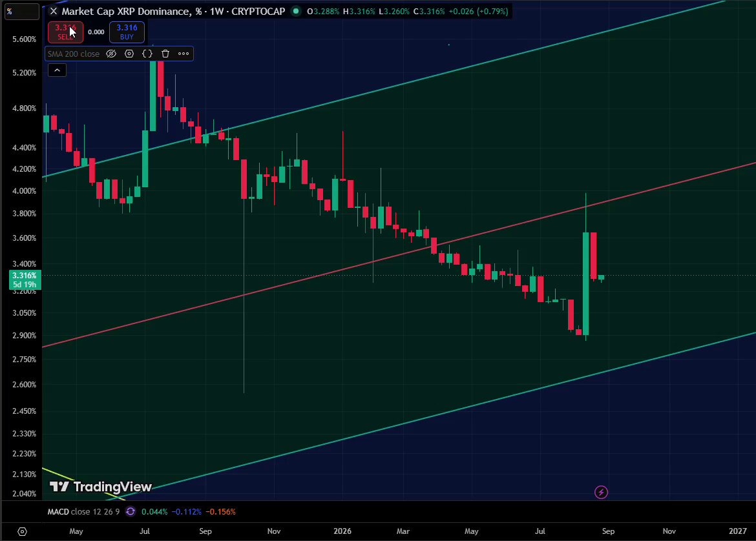Select the percent scale box at top-left
The height and width of the screenshot is (541, 756).
(x=22, y=12)
